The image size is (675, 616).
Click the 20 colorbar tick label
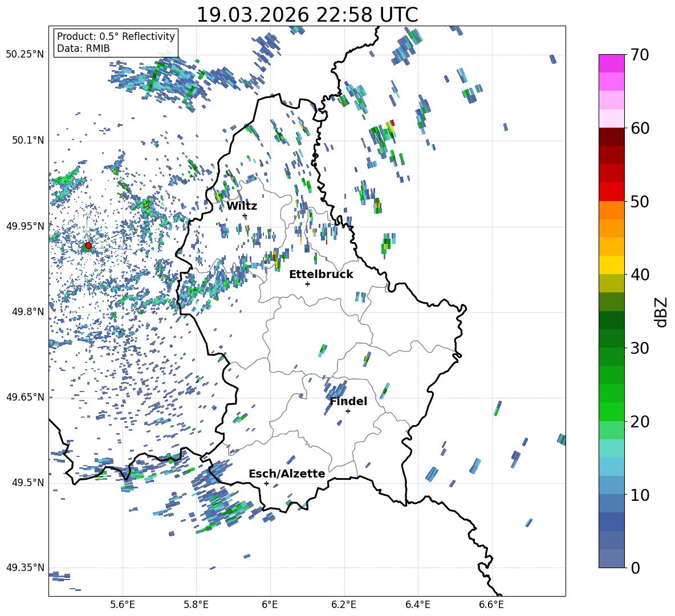(640, 421)
